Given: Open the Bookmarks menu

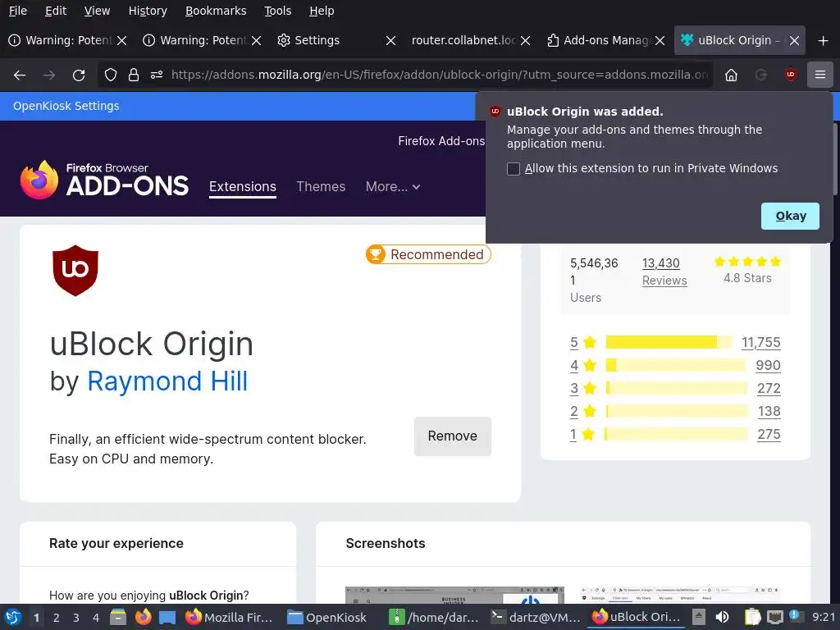Looking at the screenshot, I should (x=216, y=11).
